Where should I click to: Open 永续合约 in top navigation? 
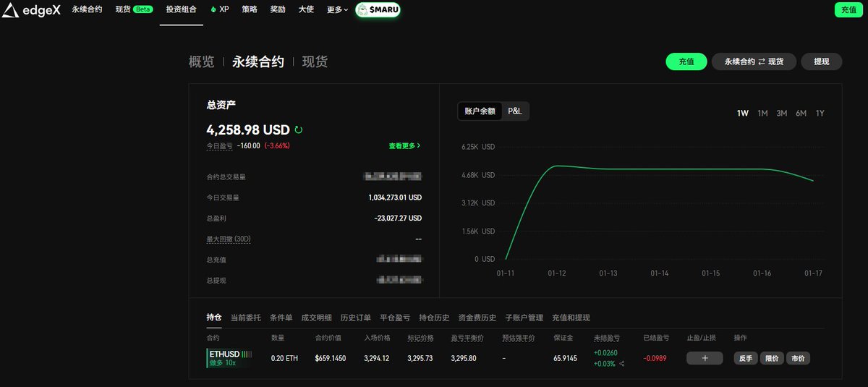87,10
